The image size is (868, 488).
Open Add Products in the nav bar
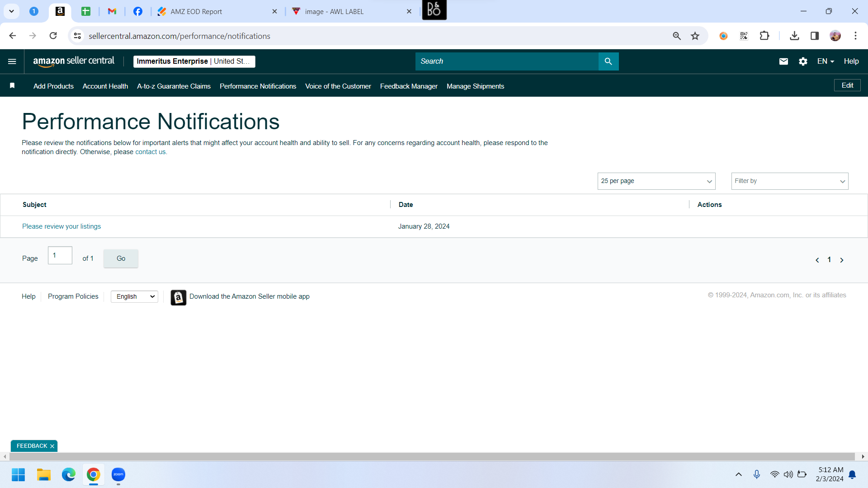click(x=53, y=86)
